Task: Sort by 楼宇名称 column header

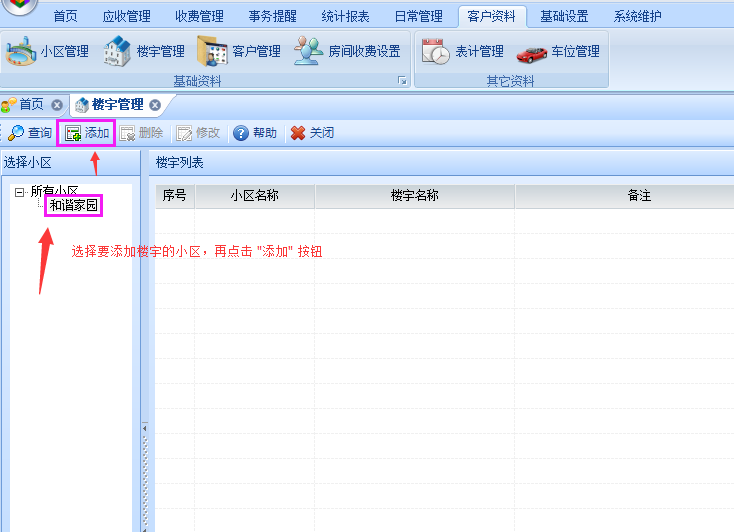Action: (415, 196)
